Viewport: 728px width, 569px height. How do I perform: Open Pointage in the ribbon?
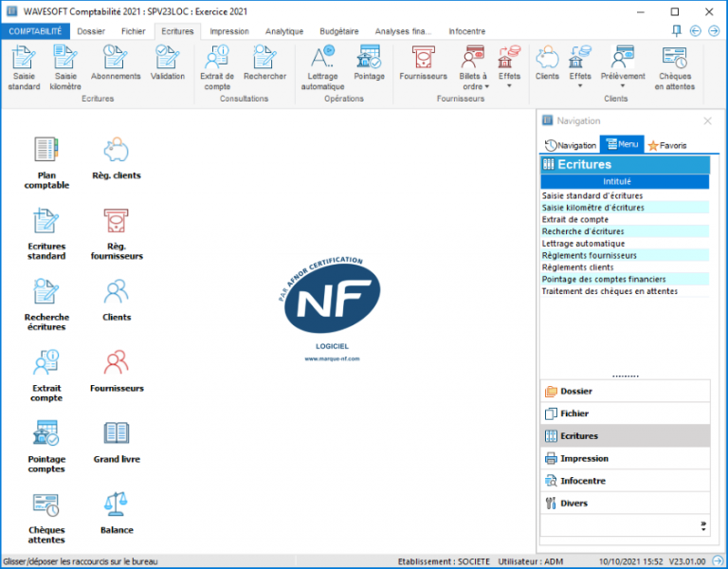pos(369,64)
